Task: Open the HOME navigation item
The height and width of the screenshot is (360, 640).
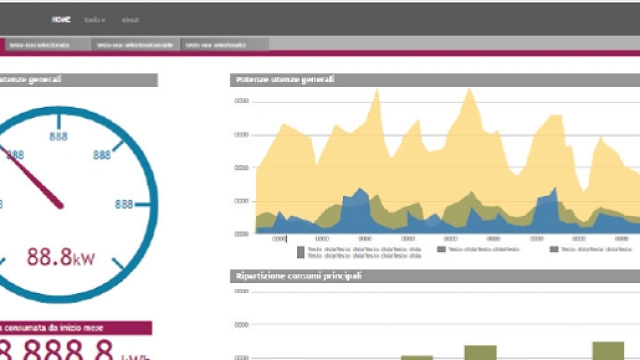Action: pos(61,20)
